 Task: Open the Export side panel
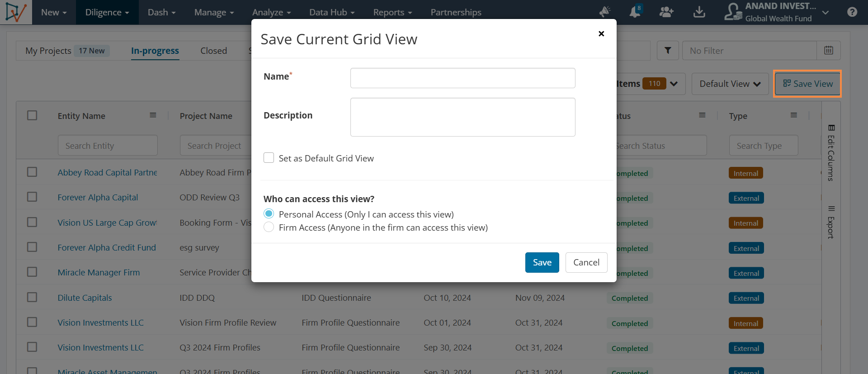(831, 222)
